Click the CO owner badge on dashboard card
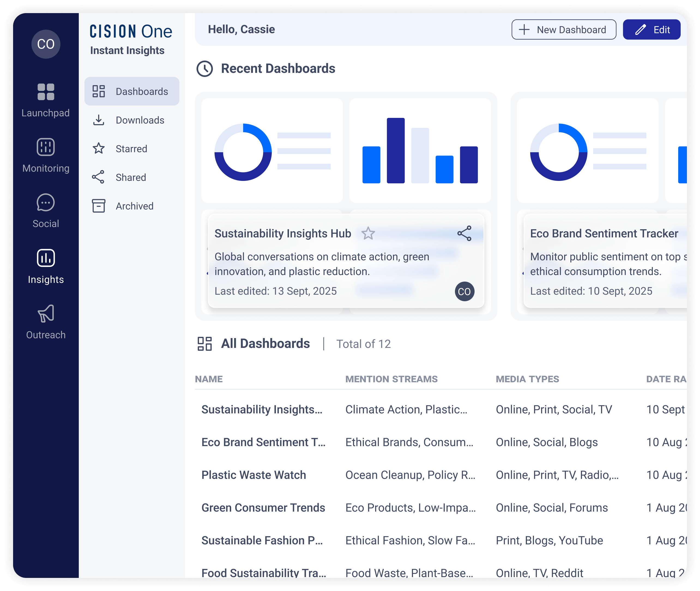Image resolution: width=700 pixels, height=591 pixels. coord(464,291)
